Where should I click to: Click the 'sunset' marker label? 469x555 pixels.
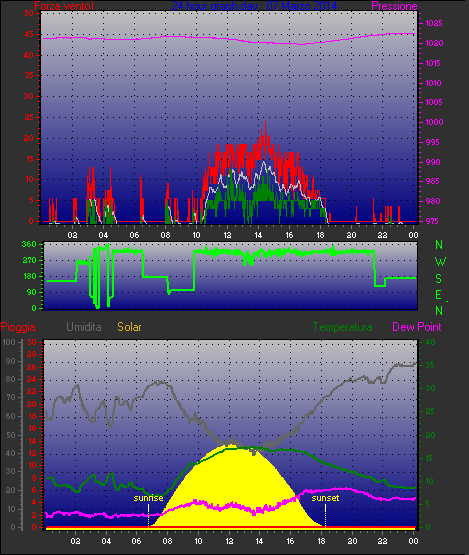pyautogui.click(x=325, y=498)
